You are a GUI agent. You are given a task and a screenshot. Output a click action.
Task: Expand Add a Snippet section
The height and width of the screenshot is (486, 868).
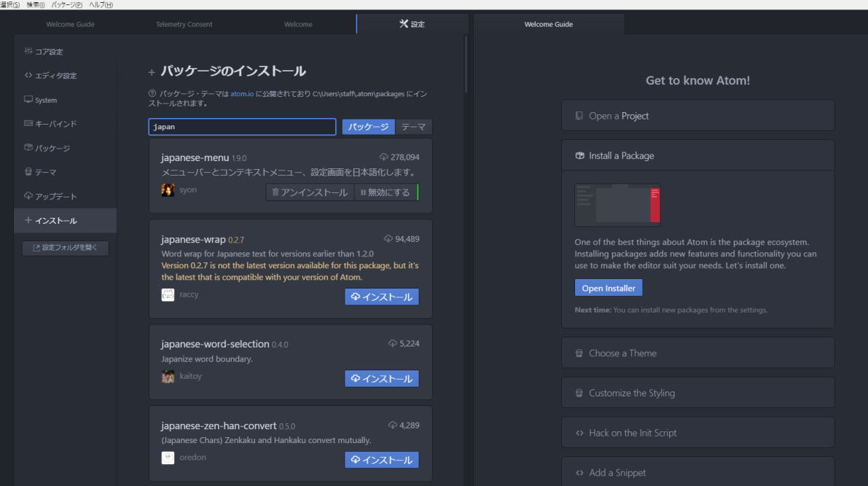[x=697, y=472]
